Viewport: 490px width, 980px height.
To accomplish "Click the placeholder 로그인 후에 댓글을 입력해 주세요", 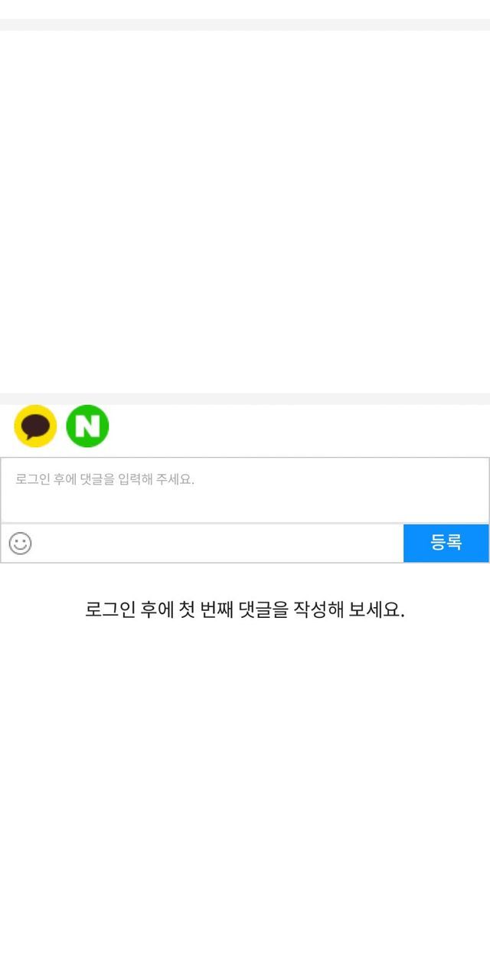I will pos(105,480).
